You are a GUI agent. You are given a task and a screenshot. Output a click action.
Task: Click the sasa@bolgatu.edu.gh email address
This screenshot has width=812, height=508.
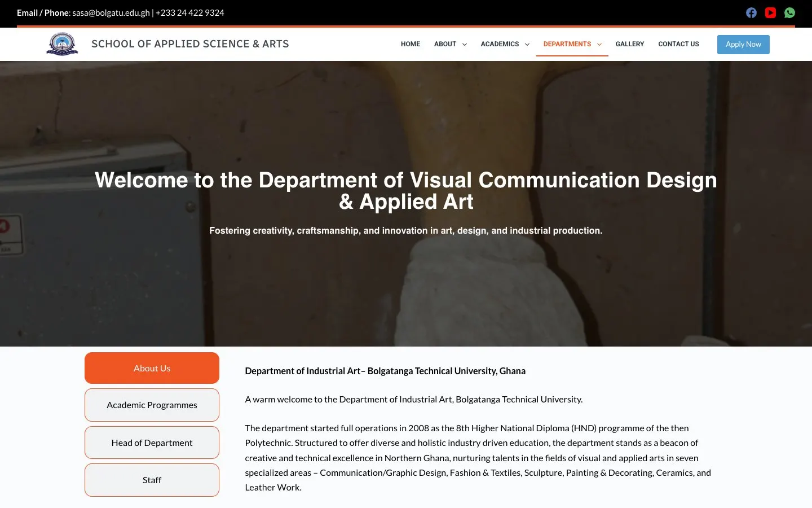coord(111,12)
